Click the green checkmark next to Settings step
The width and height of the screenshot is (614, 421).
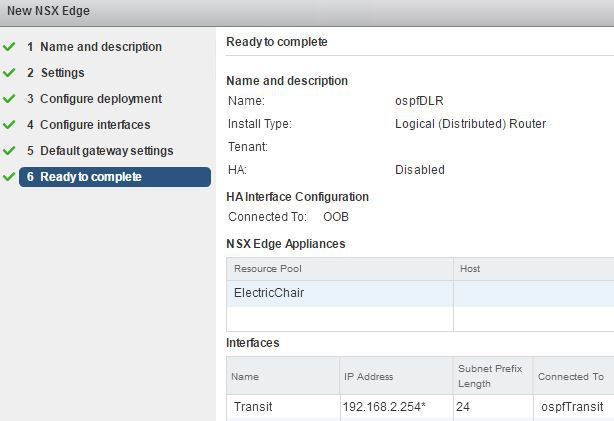10,73
